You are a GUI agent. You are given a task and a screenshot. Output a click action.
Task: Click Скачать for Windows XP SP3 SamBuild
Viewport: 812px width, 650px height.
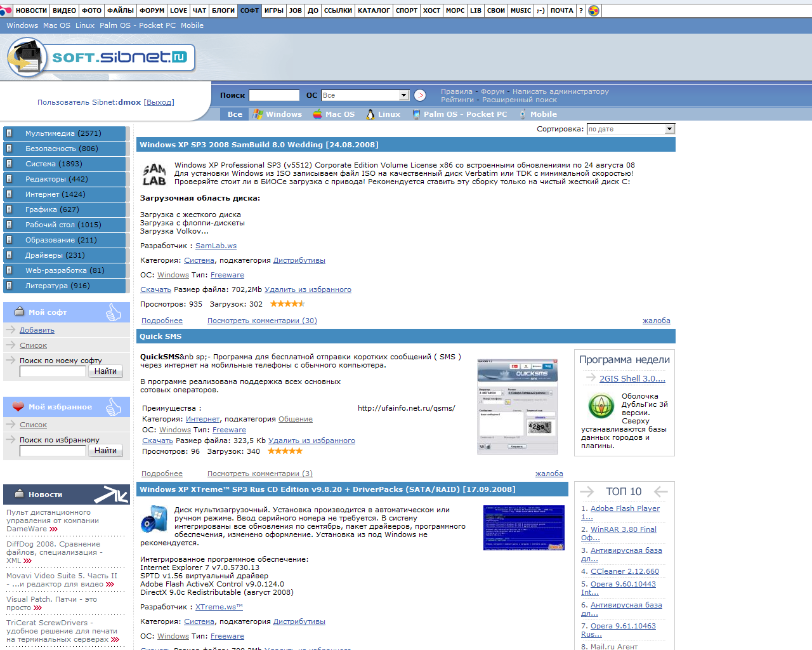point(155,289)
